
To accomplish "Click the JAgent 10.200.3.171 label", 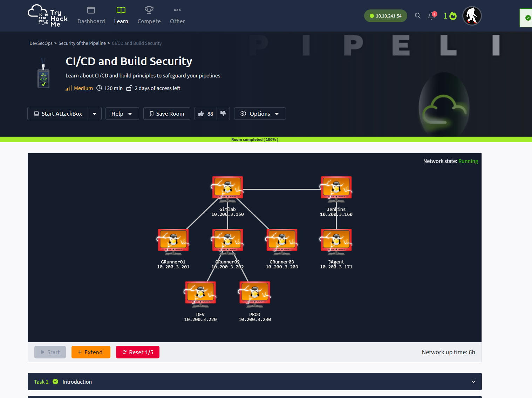I will tap(336, 265).
